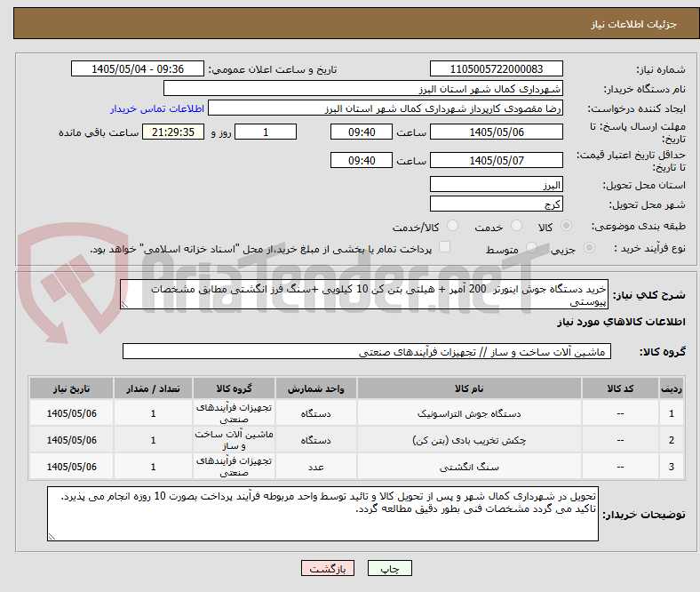Screen dimensions: 700x592
Task: Click item name چکش تخریب بادی (بتن کن)
Action: (469, 441)
